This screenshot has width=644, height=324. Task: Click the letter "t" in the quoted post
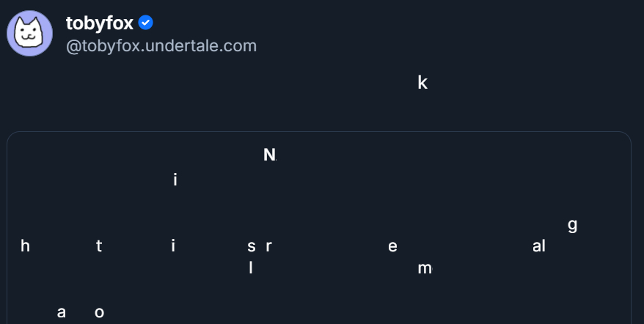pyautogui.click(x=99, y=246)
